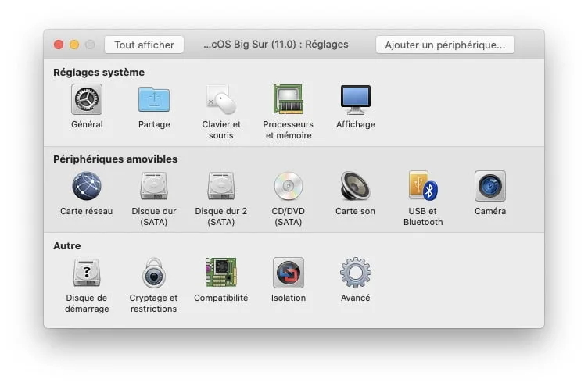This screenshot has height=386, width=588.
Task: Minimize the window with yellow button
Action: point(74,45)
